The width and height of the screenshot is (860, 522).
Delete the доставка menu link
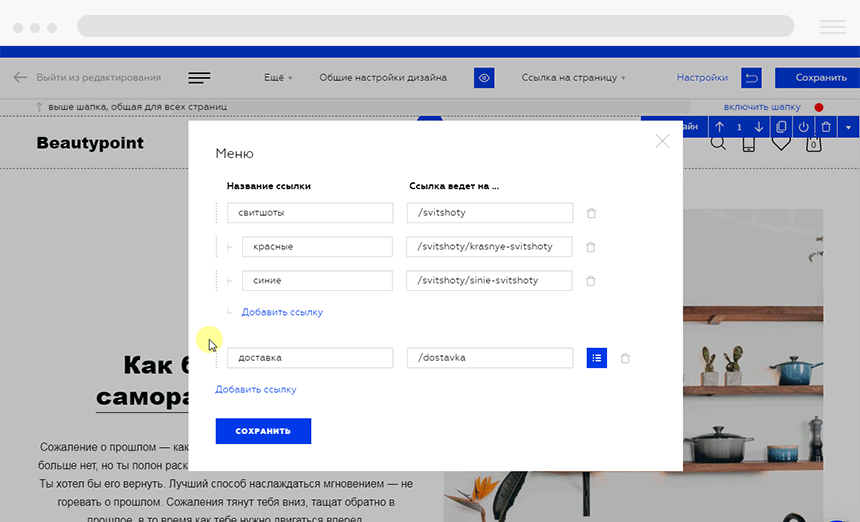point(625,359)
